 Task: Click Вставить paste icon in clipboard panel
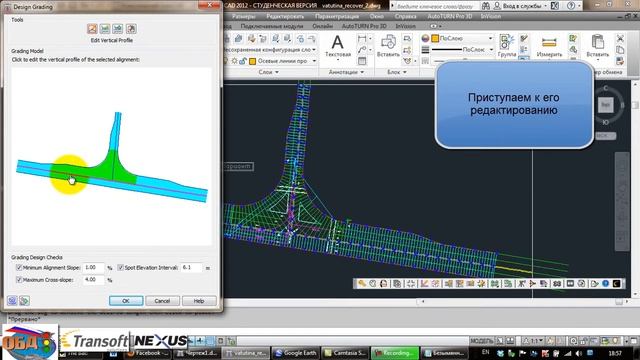598,46
